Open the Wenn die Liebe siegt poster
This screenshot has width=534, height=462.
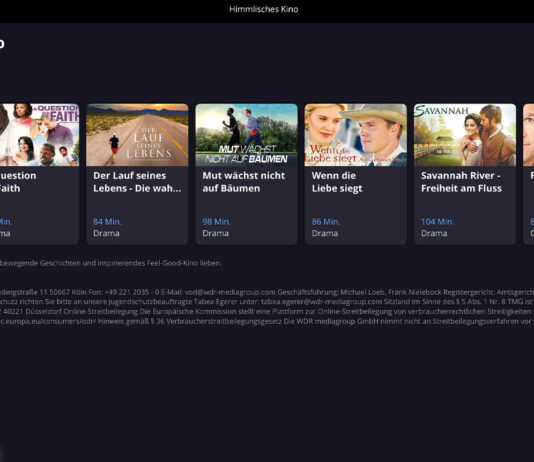tap(356, 135)
